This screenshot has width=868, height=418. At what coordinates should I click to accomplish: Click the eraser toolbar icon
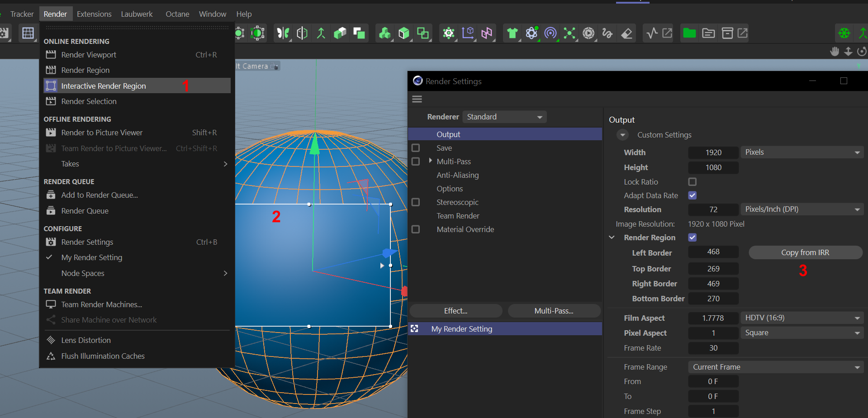(626, 33)
